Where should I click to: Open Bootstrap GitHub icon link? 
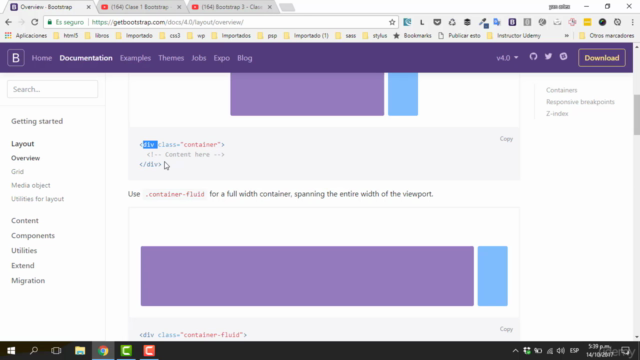(533, 57)
